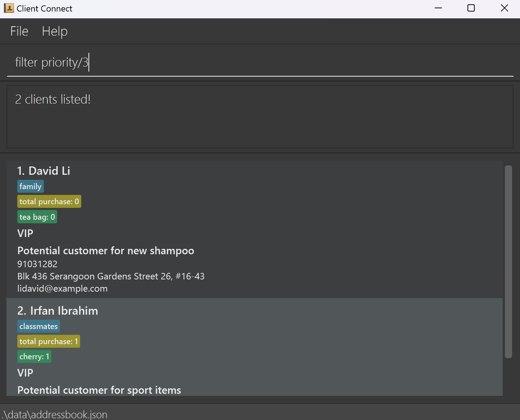The image size is (520, 420).
Task: Click the filter priority command input field
Action: coord(260,63)
